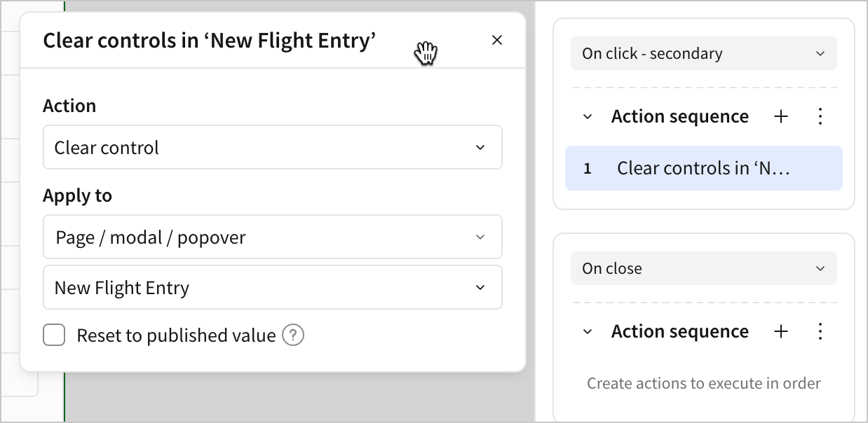Open the On click - secondary trigger dropdown
This screenshot has height=423, width=868.
pos(703,54)
